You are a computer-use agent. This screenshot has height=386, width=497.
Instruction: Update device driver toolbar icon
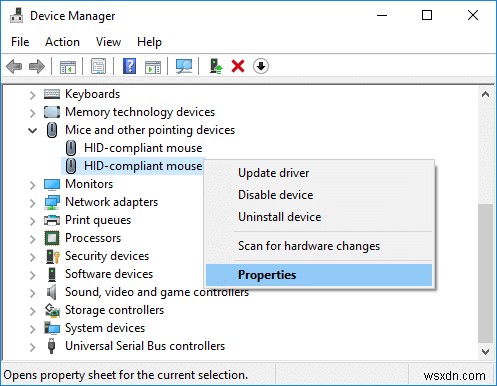coord(216,66)
